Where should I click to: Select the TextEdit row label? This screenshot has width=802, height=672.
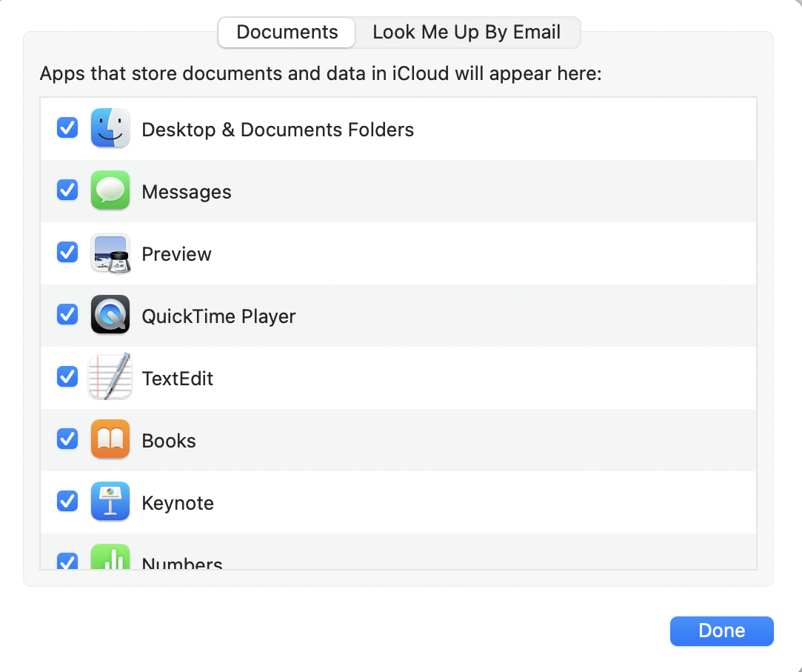[x=178, y=379]
